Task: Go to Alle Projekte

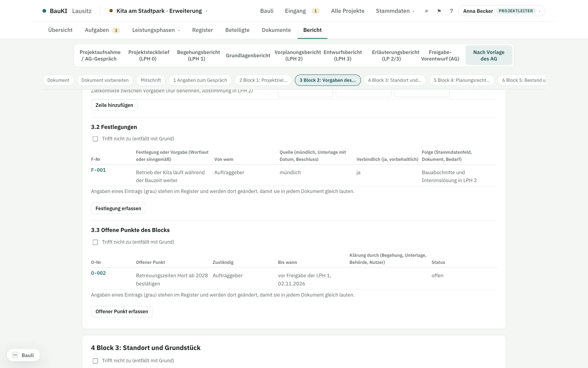Action: pyautogui.click(x=348, y=11)
